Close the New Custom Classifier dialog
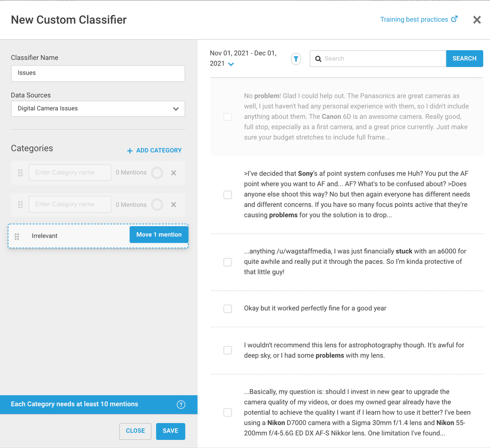The width and height of the screenshot is (490, 448). click(477, 20)
